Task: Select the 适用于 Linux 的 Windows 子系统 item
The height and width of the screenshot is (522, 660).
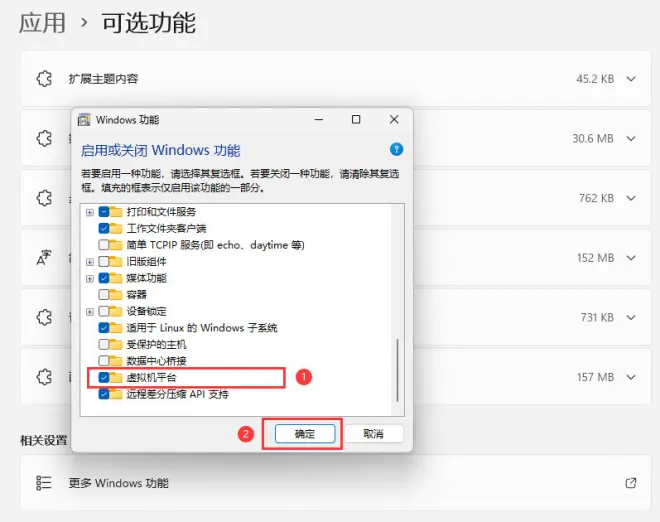Action: 202,328
